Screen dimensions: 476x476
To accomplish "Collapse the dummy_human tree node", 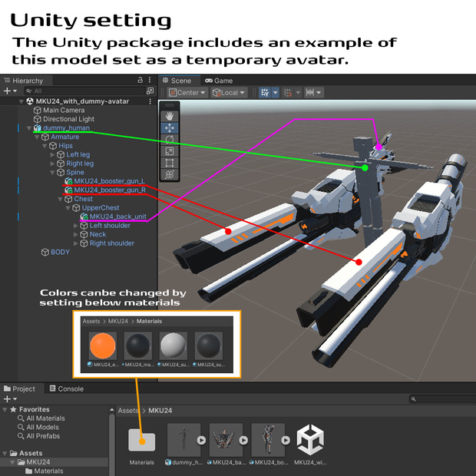I will click(x=29, y=128).
